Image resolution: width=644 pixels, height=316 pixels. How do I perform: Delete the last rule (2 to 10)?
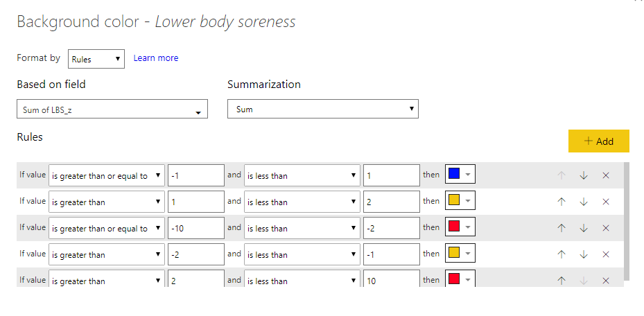[605, 281]
